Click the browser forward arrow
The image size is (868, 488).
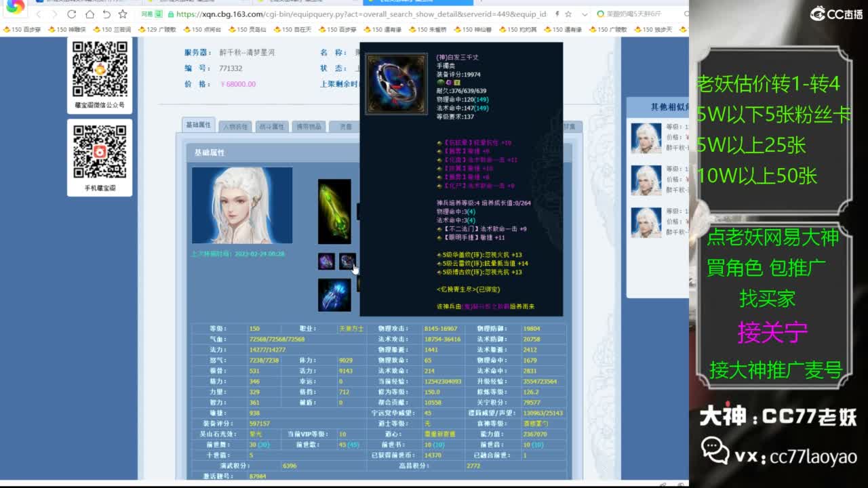pos(55,14)
